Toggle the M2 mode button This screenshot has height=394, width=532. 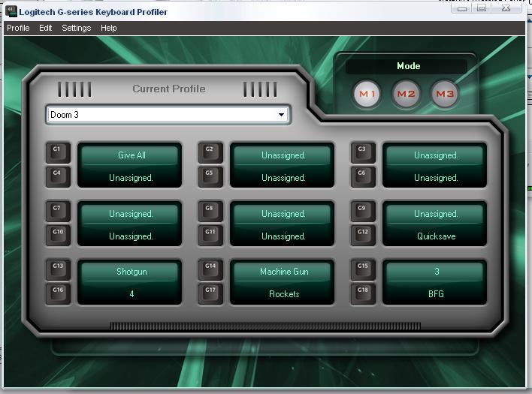click(x=407, y=94)
